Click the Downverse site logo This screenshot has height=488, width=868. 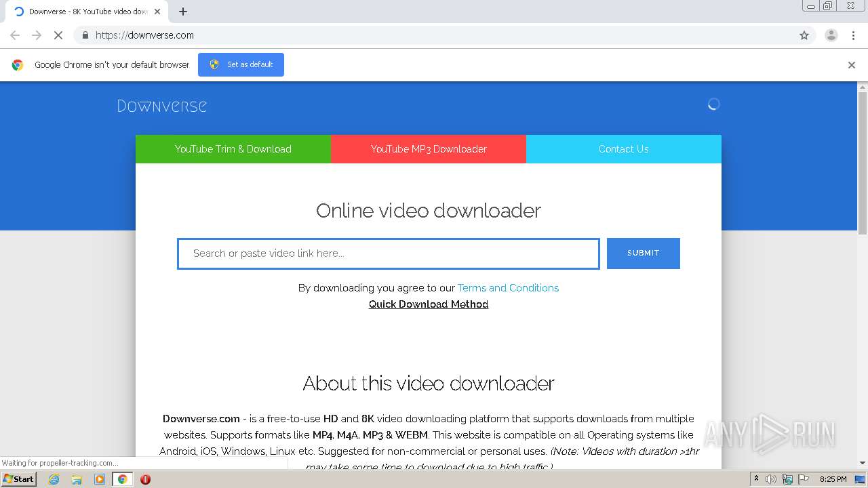(x=162, y=106)
